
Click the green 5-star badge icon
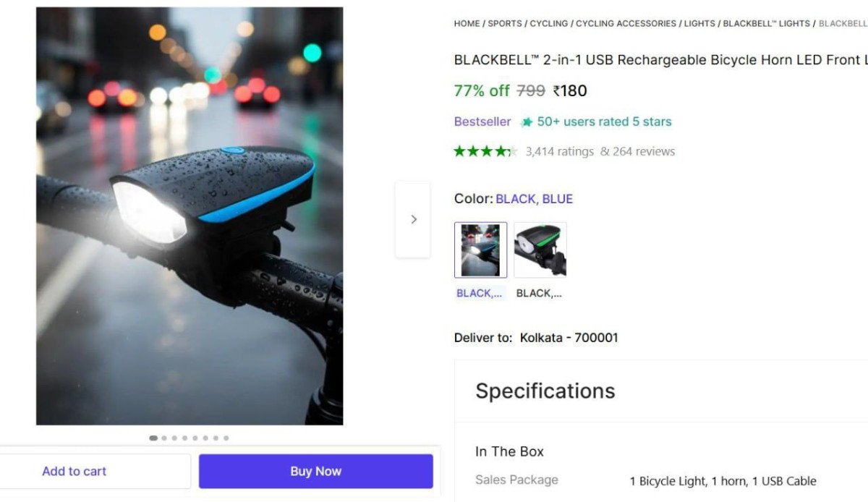(x=527, y=122)
